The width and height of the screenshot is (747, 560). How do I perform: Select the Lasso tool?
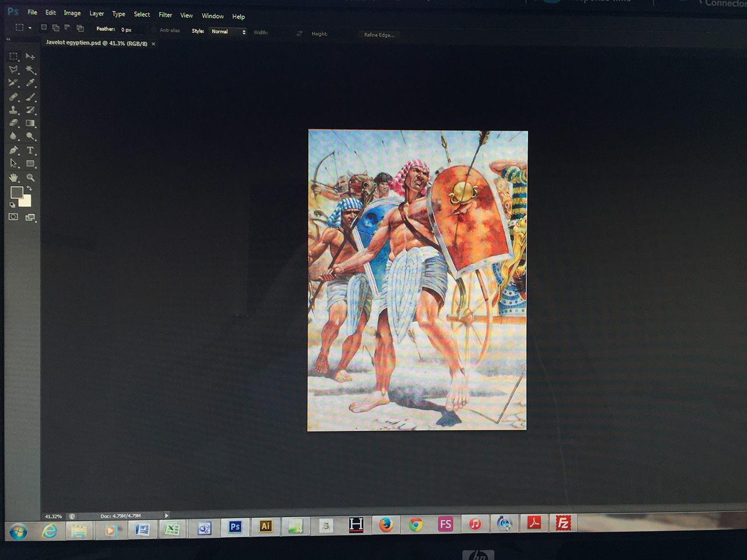coord(13,69)
